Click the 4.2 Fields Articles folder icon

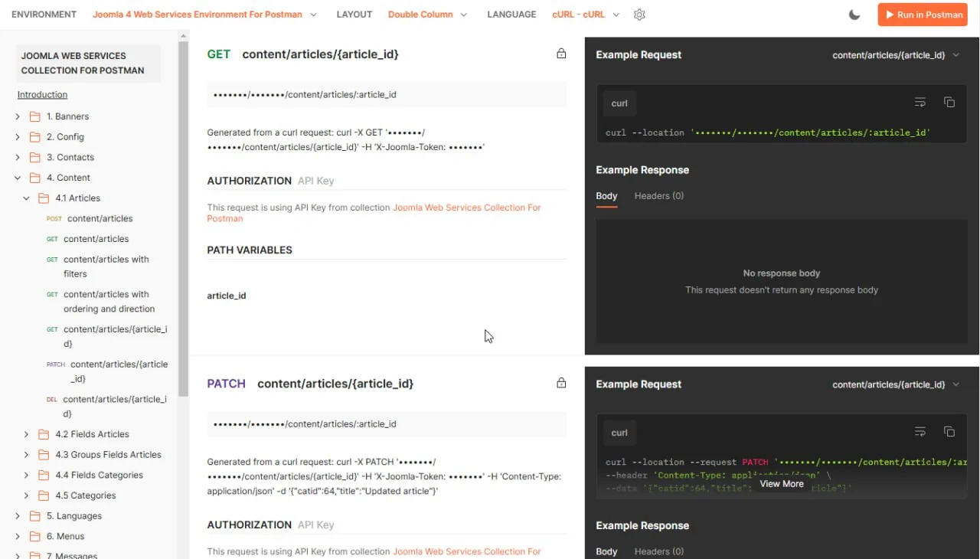[44, 434]
